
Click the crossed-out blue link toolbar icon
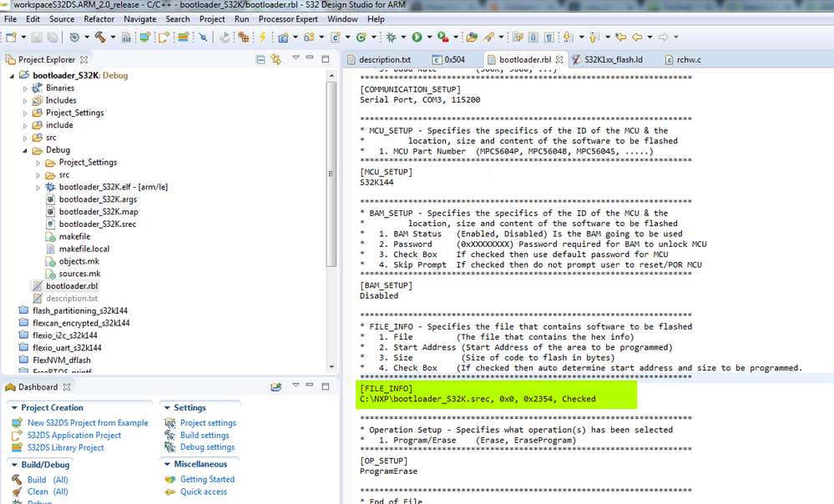pyautogui.click(x=203, y=38)
